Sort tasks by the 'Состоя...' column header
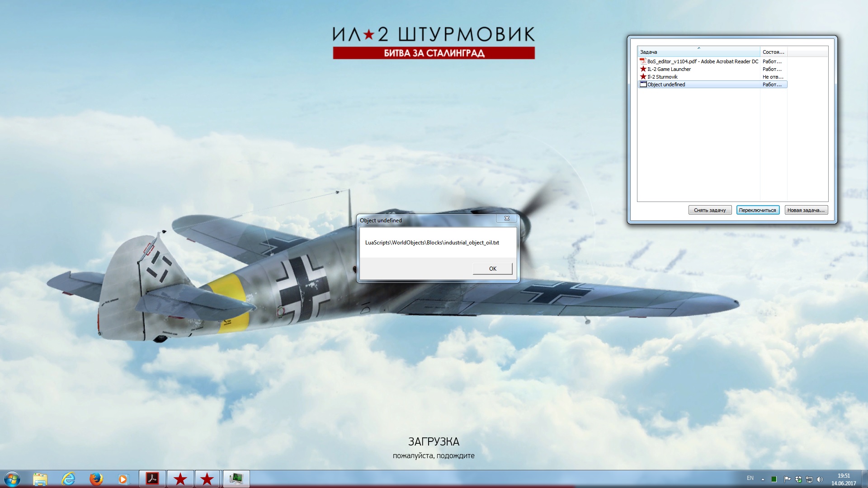 click(774, 52)
